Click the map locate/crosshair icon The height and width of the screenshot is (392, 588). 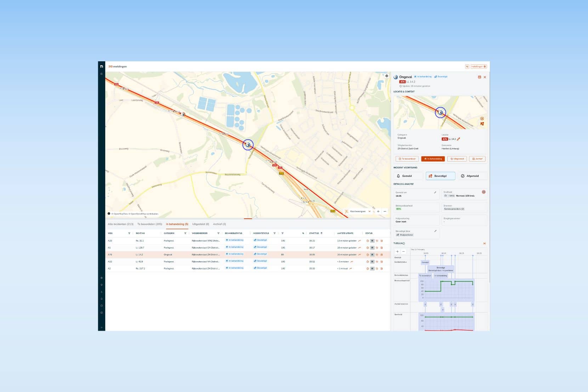(386, 76)
